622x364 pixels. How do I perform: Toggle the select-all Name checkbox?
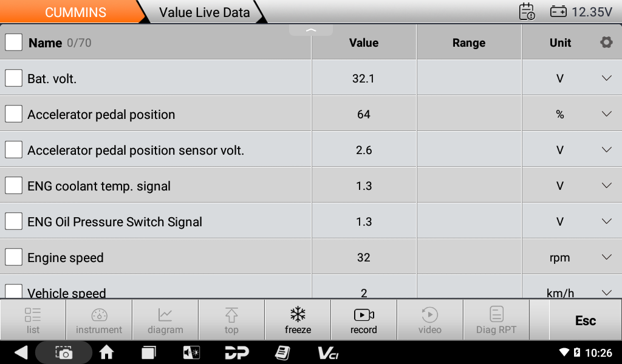pyautogui.click(x=13, y=42)
